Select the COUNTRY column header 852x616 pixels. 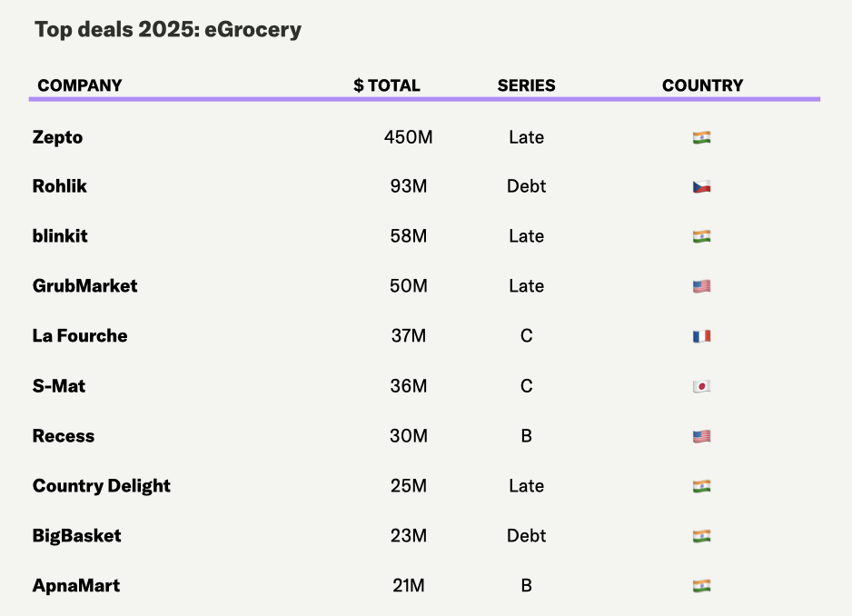pyautogui.click(x=702, y=85)
